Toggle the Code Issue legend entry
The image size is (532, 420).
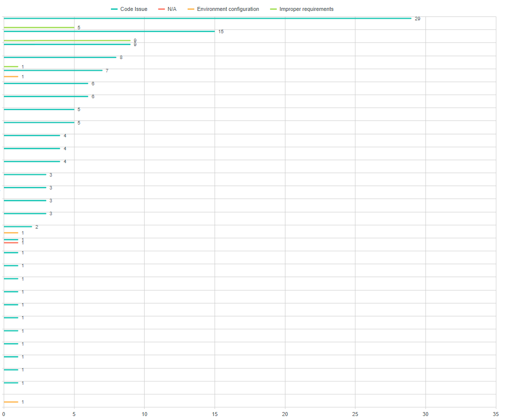129,9
